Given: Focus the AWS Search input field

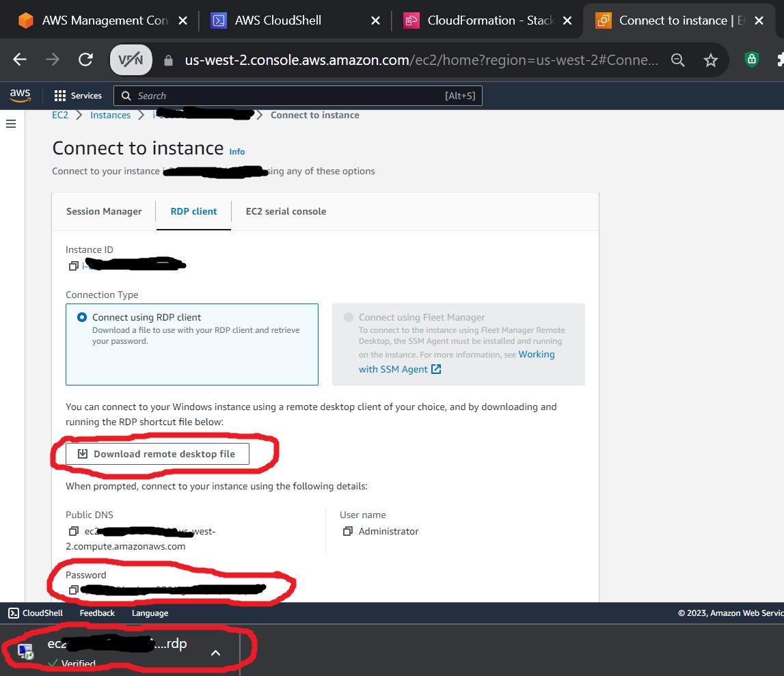Looking at the screenshot, I should 298,96.
